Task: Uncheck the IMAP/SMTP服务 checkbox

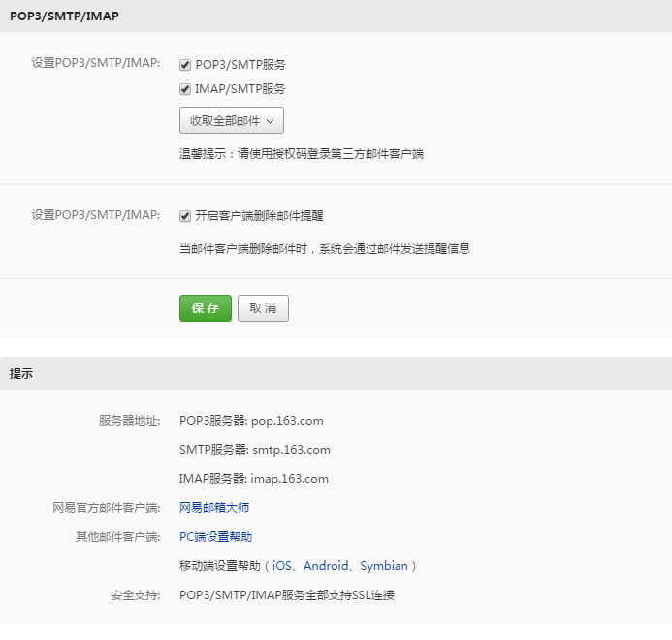Action: (185, 89)
